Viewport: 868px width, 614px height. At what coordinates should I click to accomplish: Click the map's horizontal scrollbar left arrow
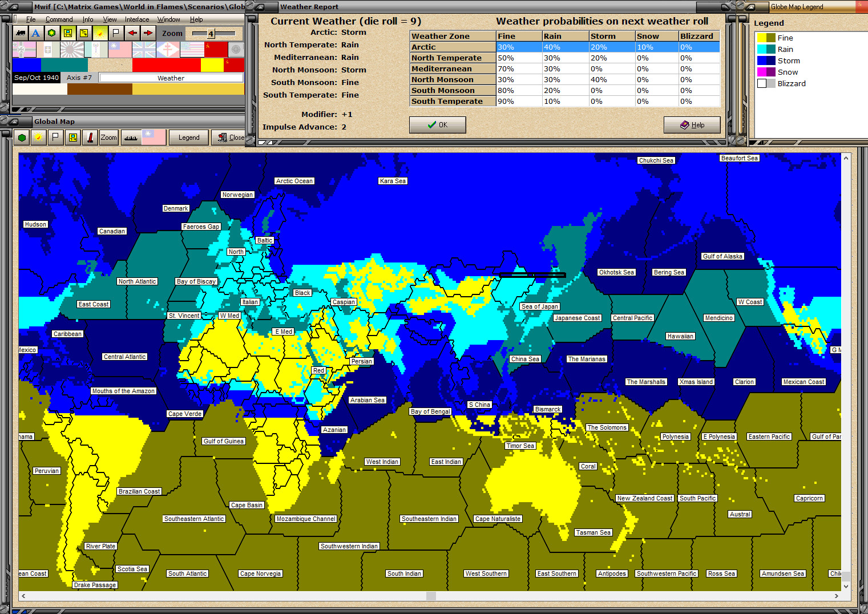point(23,596)
